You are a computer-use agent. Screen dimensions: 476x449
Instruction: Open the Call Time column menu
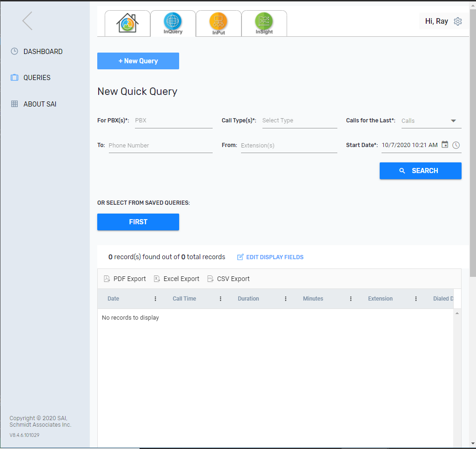[221, 299]
